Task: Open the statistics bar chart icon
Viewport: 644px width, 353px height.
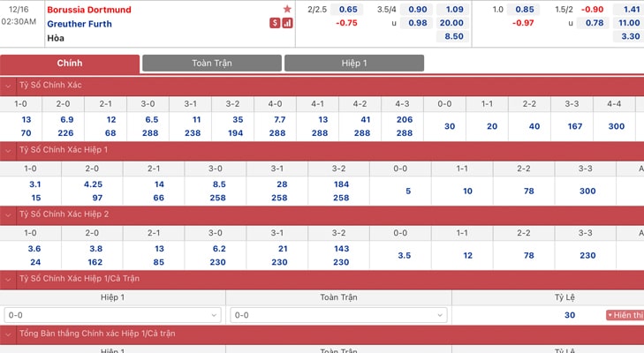Action: coord(287,23)
